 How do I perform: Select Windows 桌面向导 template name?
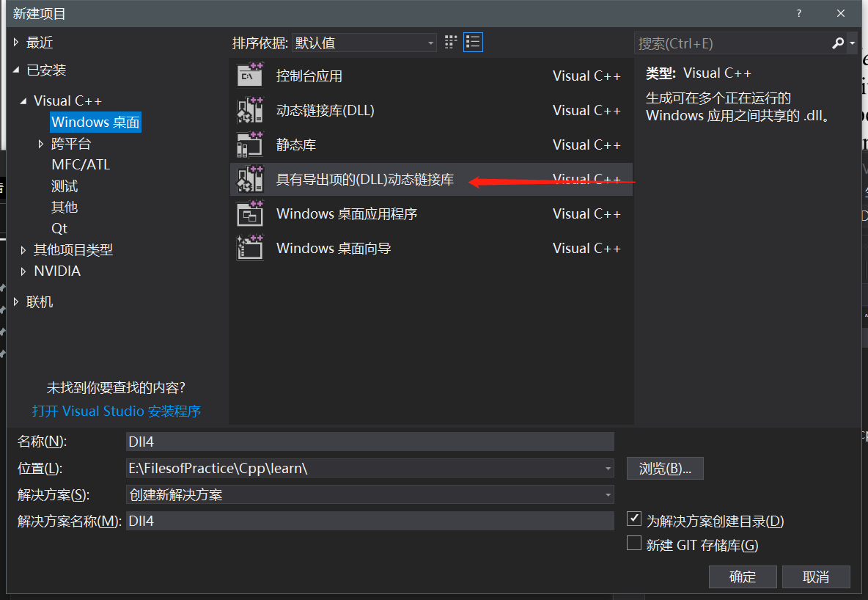pos(334,248)
